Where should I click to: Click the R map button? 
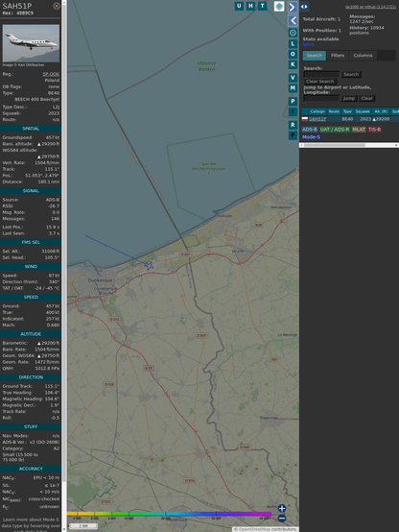click(293, 125)
